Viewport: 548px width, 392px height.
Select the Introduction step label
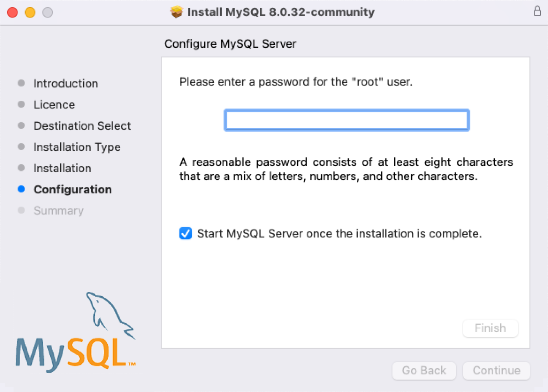[66, 83]
